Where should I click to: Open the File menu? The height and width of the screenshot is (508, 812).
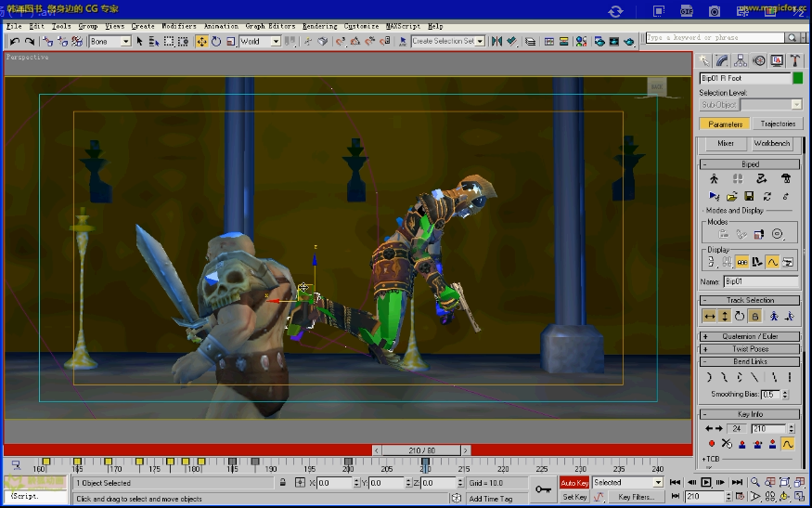[x=14, y=26]
